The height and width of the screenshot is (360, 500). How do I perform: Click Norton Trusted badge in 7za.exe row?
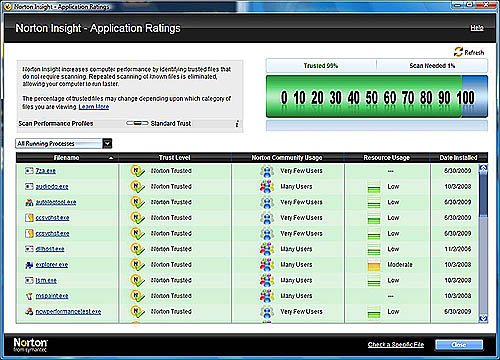click(x=137, y=171)
